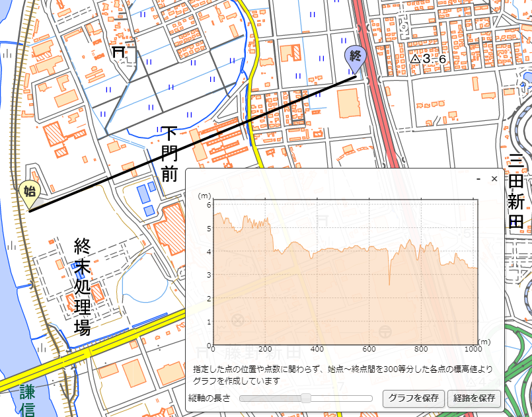This screenshot has width=532, height=417.
Task: Minimize the elevation profile panel
Action: (x=478, y=179)
